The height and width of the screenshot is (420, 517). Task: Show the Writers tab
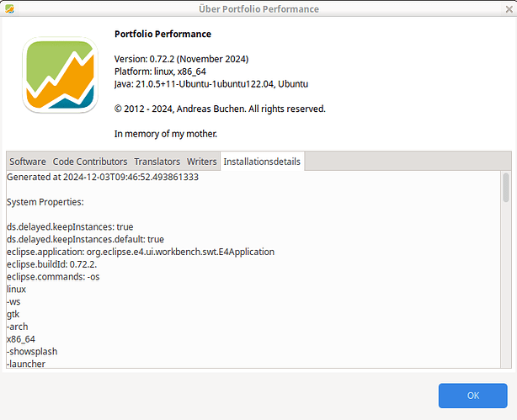201,162
